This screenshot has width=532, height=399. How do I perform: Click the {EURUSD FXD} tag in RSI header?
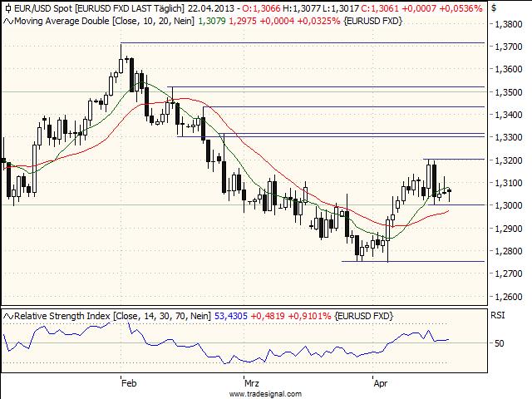(364, 316)
